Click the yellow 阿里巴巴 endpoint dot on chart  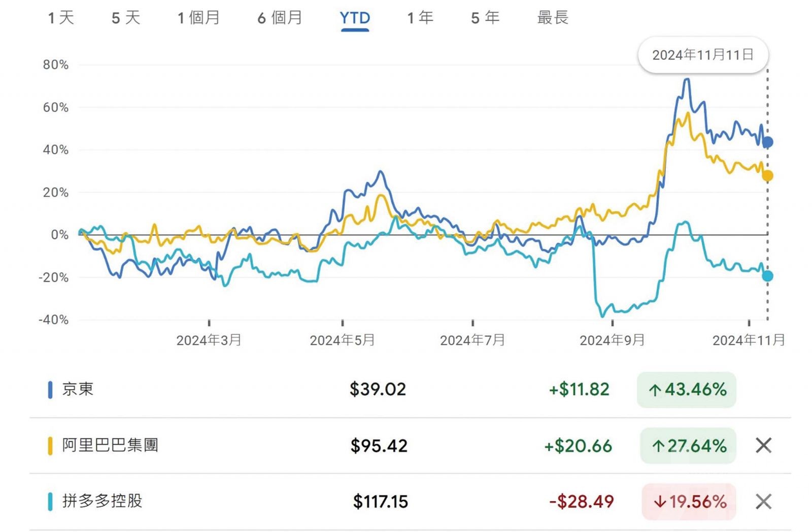point(767,176)
